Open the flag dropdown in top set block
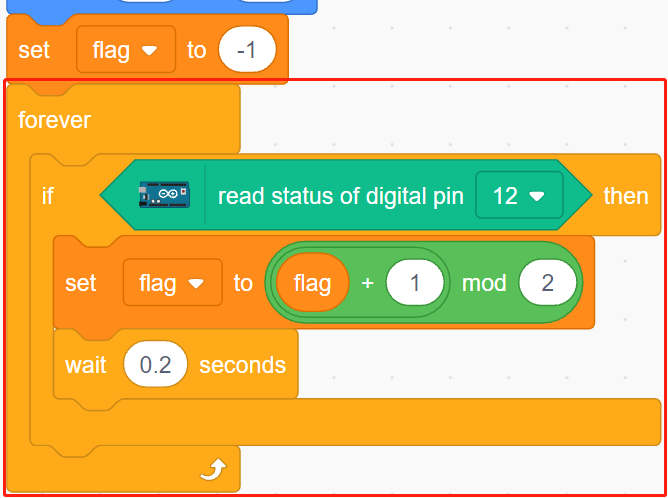Viewport: 668px width, 498px height. 126,50
